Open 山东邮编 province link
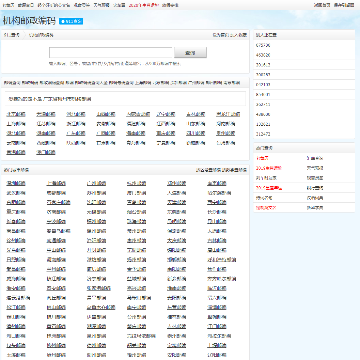Image resolution: width=360 pixels, height=360 pixels. pos(196,124)
